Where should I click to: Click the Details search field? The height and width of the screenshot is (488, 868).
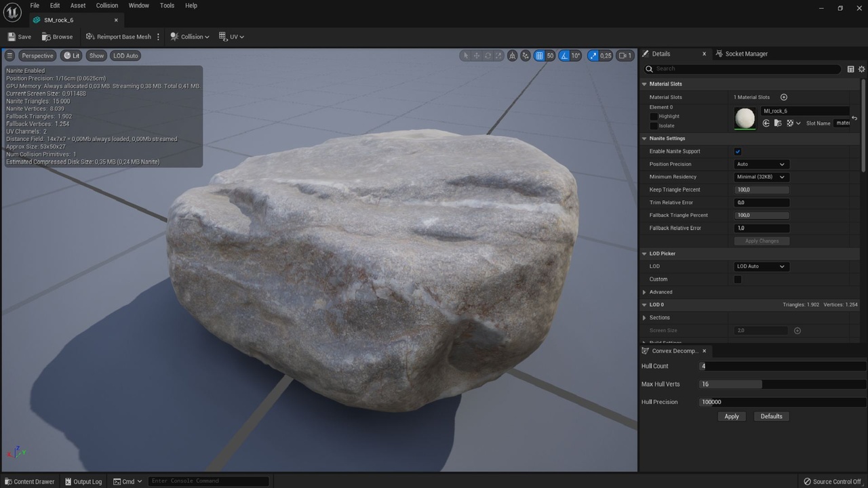coord(742,68)
